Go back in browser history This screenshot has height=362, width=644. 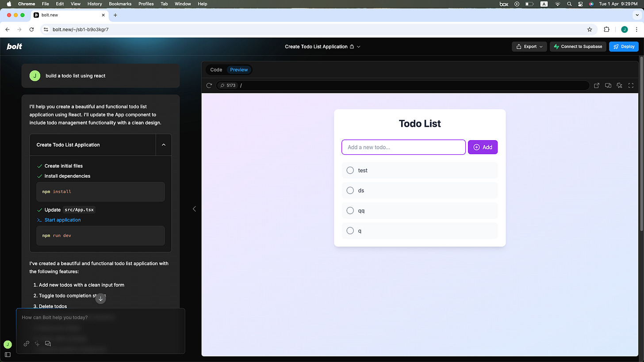[8, 30]
